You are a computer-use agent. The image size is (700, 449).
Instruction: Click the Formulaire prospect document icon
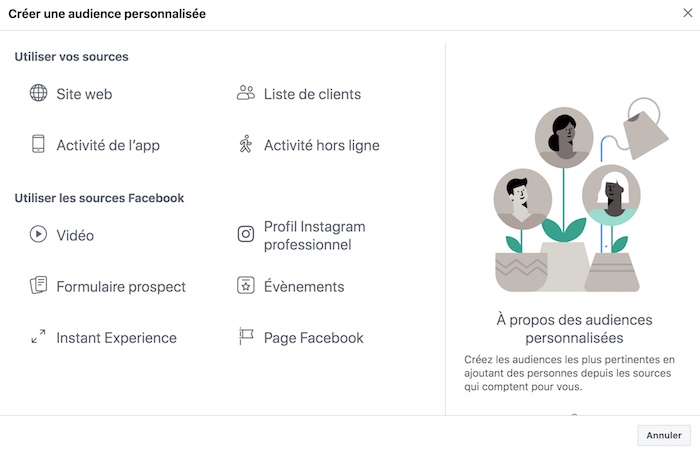[x=38, y=285]
